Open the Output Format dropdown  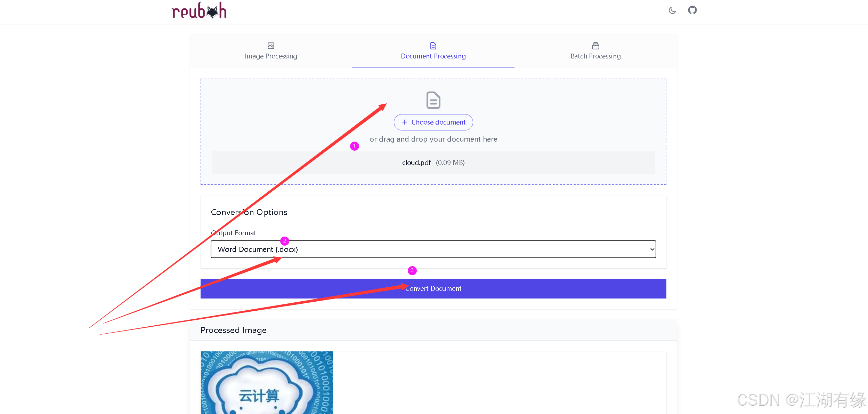433,249
